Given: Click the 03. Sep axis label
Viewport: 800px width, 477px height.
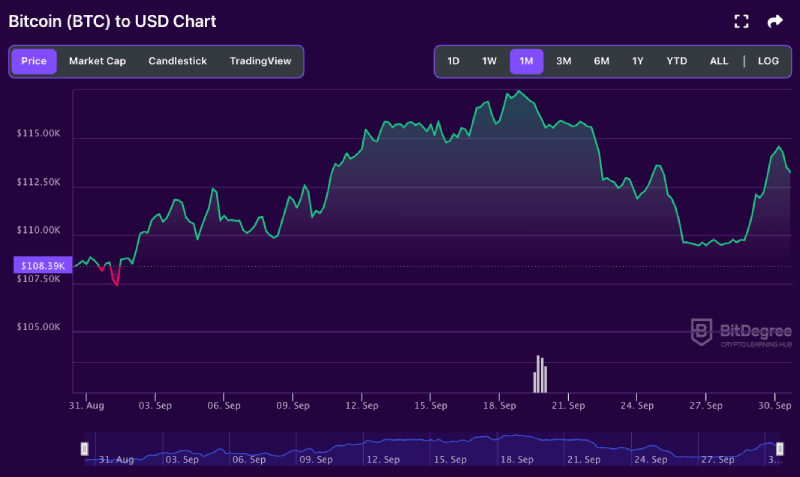Looking at the screenshot, I should click(x=155, y=406).
